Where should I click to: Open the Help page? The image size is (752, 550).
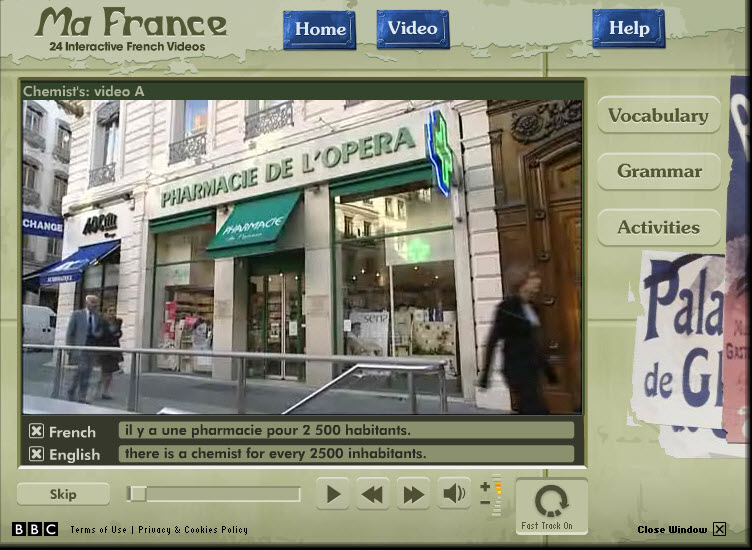[629, 28]
